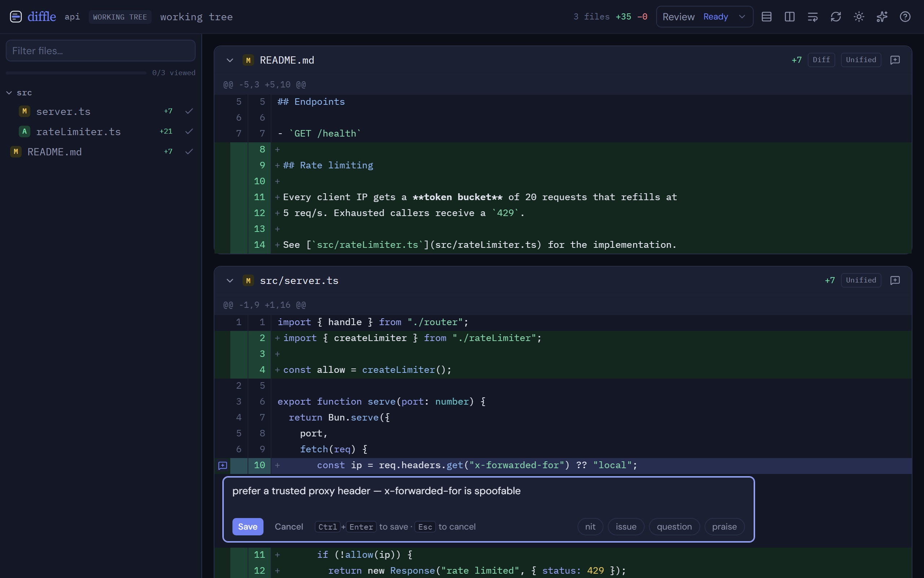Open help question mark icon
Screen dimensions: 924x578
(905, 17)
